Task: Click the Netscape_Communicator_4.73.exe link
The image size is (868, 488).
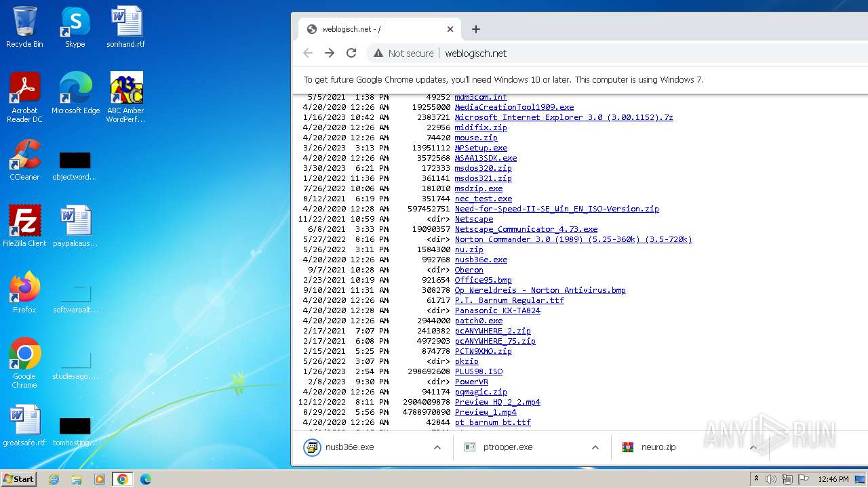Action: [x=526, y=229]
